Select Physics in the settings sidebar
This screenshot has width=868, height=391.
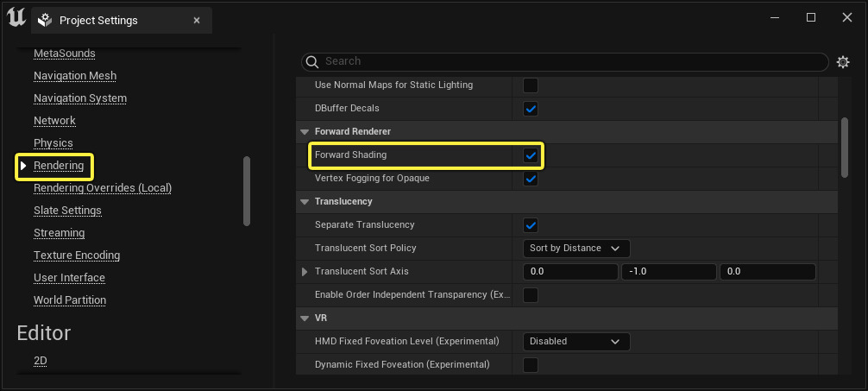click(53, 143)
